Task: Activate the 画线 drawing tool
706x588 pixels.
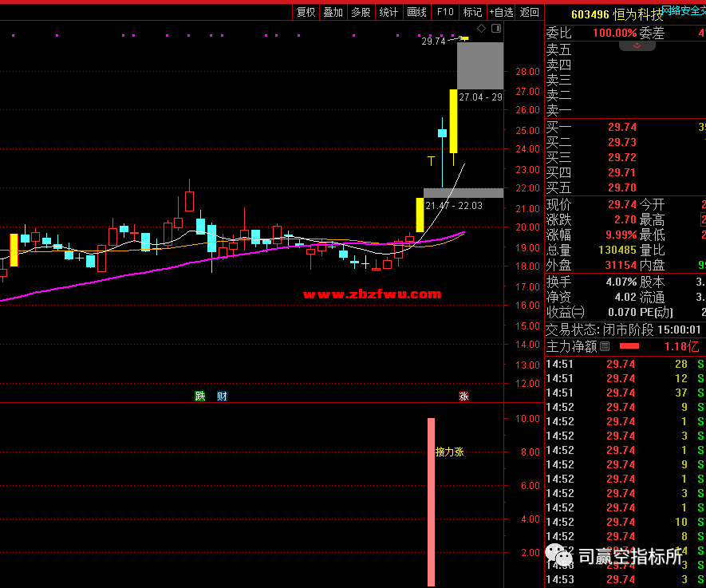Action: pyautogui.click(x=416, y=12)
